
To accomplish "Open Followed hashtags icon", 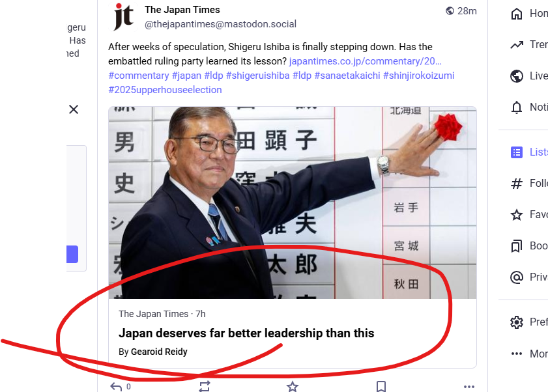I will (517, 184).
